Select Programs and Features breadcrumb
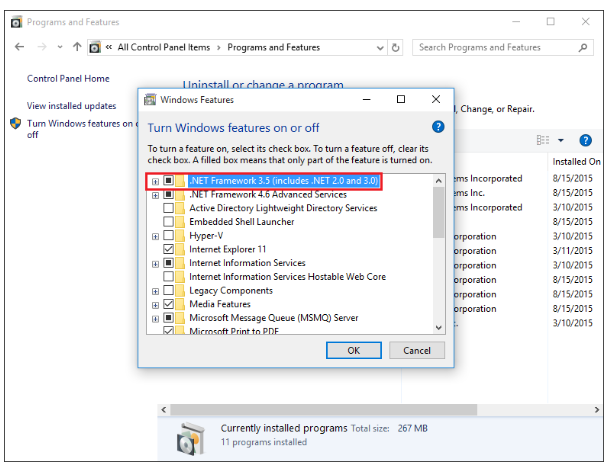 (x=274, y=48)
